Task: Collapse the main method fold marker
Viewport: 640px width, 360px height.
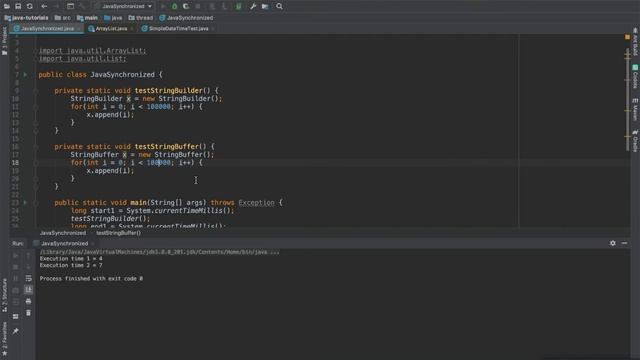Action: pos(36,202)
